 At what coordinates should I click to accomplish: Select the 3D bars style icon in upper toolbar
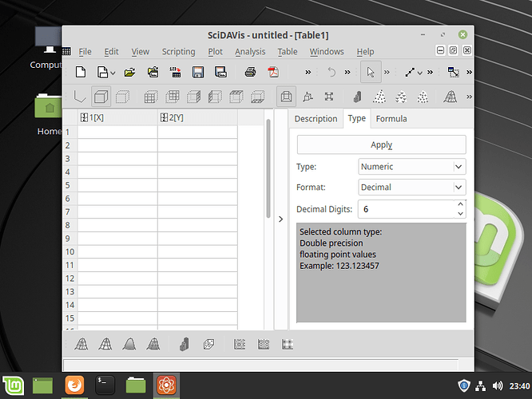(357, 97)
